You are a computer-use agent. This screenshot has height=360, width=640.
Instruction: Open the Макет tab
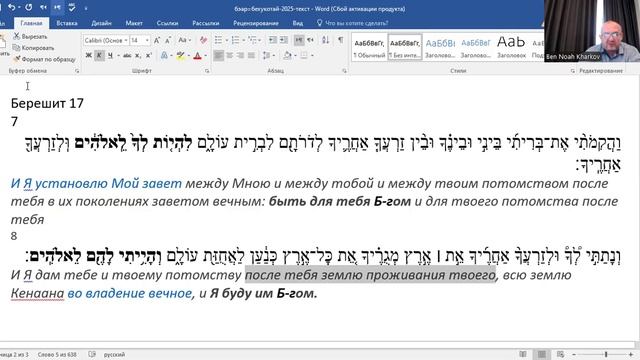pyautogui.click(x=134, y=23)
